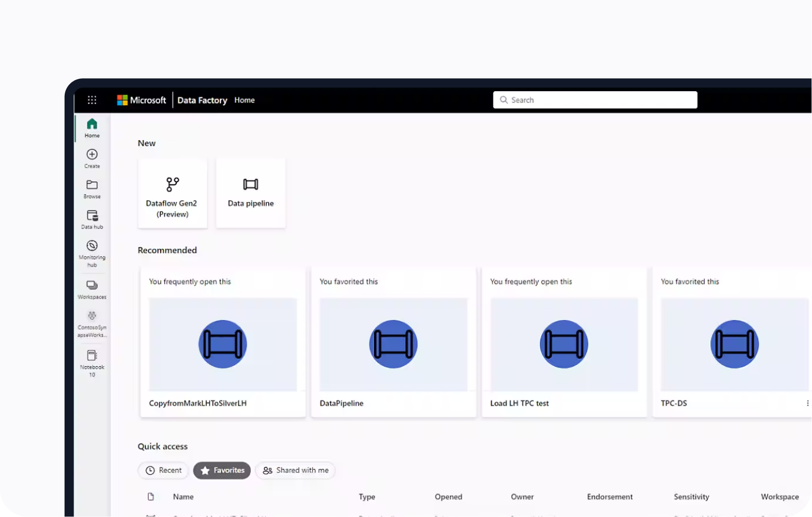This screenshot has width=812, height=517.
Task: Click the search magnifier icon
Action: pos(504,100)
